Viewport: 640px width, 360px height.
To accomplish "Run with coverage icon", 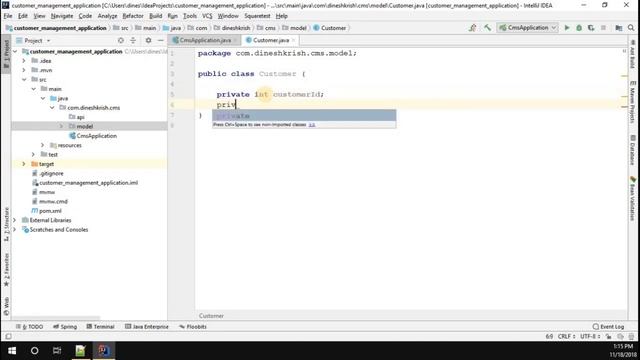I will (591, 28).
